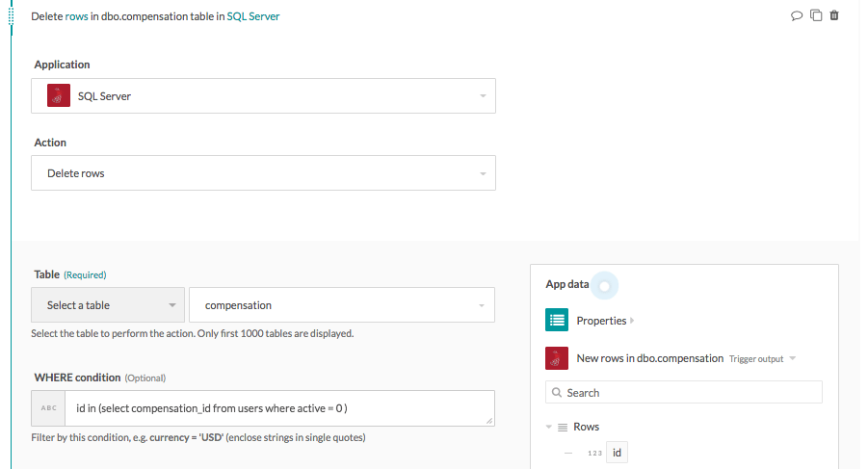Click the teal Properties list icon

[557, 320]
